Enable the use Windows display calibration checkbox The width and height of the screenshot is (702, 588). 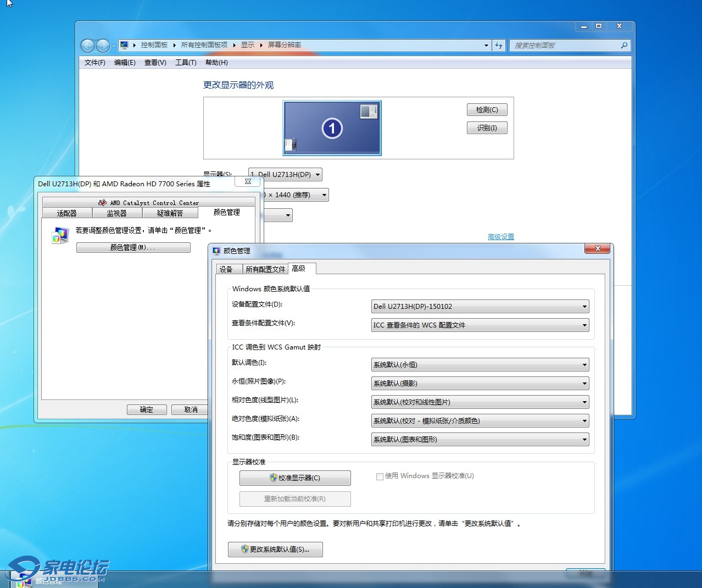[380, 476]
